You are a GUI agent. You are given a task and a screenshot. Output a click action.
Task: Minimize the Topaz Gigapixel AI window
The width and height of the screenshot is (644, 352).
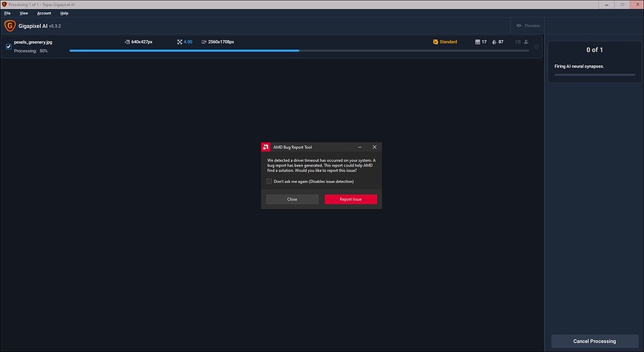[607, 5]
